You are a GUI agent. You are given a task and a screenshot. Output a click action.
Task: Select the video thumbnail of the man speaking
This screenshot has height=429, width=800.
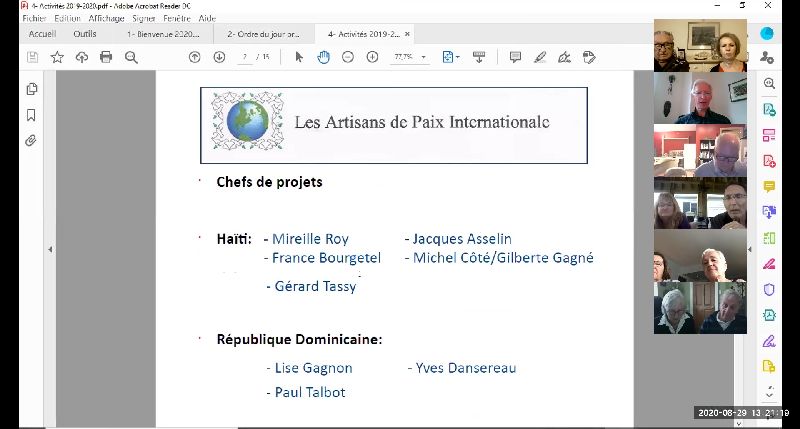pos(700,98)
